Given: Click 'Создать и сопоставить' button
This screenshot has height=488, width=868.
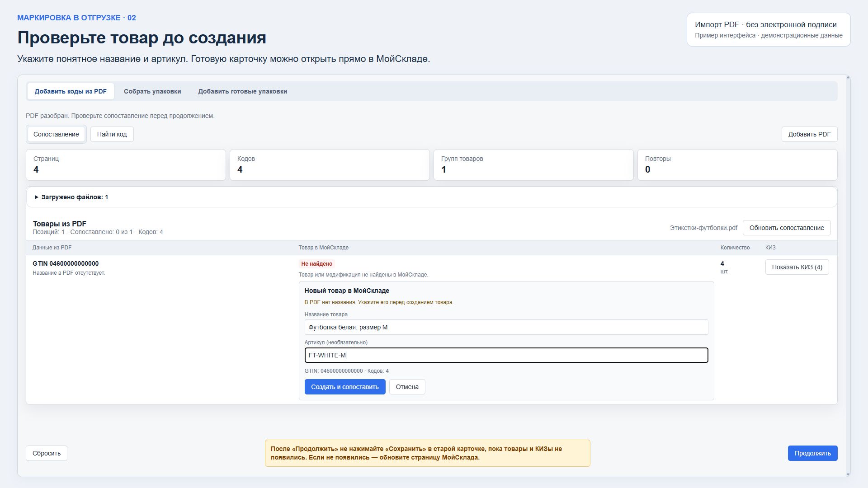Looking at the screenshot, I should [x=345, y=387].
